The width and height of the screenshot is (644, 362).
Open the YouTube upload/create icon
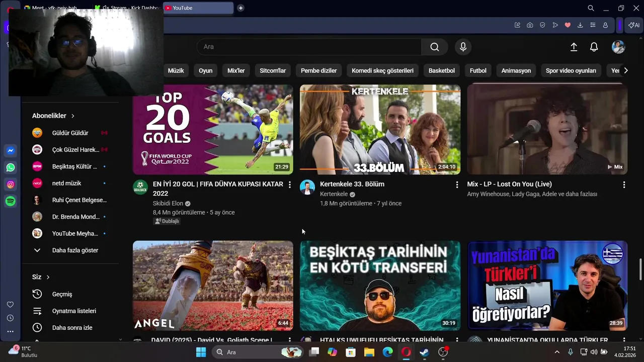574,47
